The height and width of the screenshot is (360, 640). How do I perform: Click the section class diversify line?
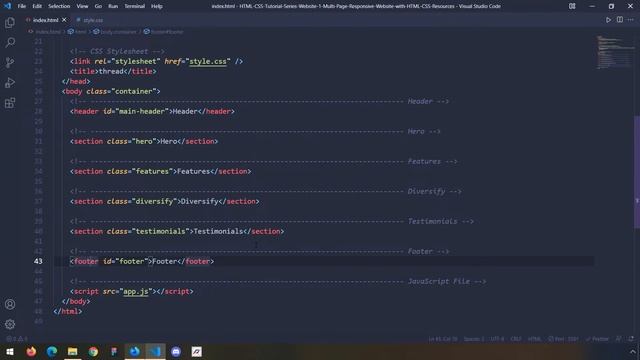164,201
